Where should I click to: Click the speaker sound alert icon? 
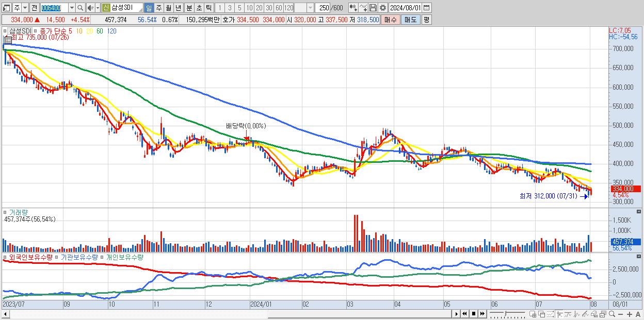90,8
